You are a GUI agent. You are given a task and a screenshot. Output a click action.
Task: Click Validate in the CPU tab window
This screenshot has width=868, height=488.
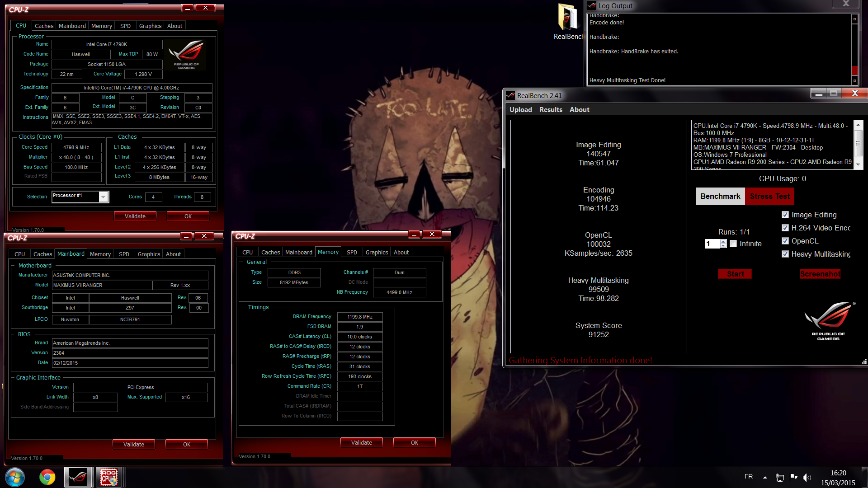point(135,216)
